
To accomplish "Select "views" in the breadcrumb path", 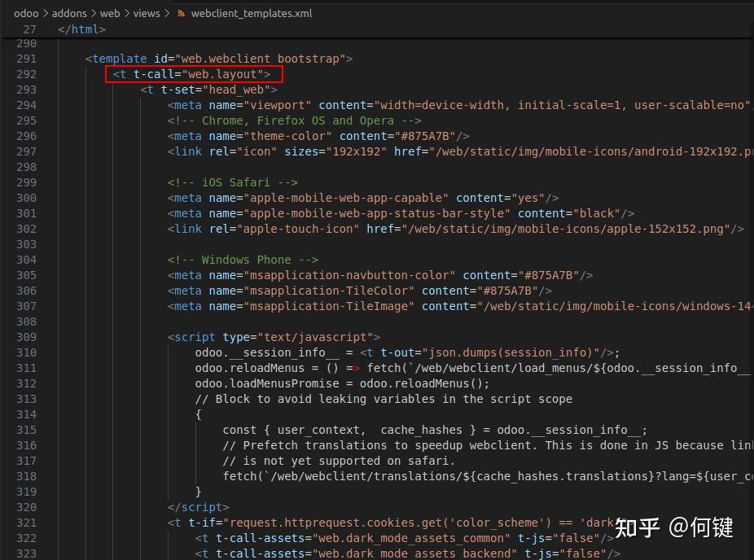I will [x=145, y=13].
